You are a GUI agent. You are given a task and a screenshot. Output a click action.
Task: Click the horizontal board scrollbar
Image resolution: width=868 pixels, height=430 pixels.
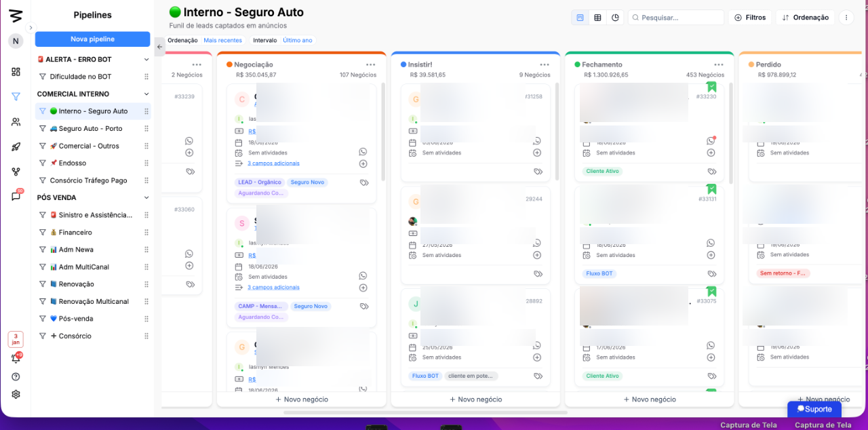click(425, 412)
